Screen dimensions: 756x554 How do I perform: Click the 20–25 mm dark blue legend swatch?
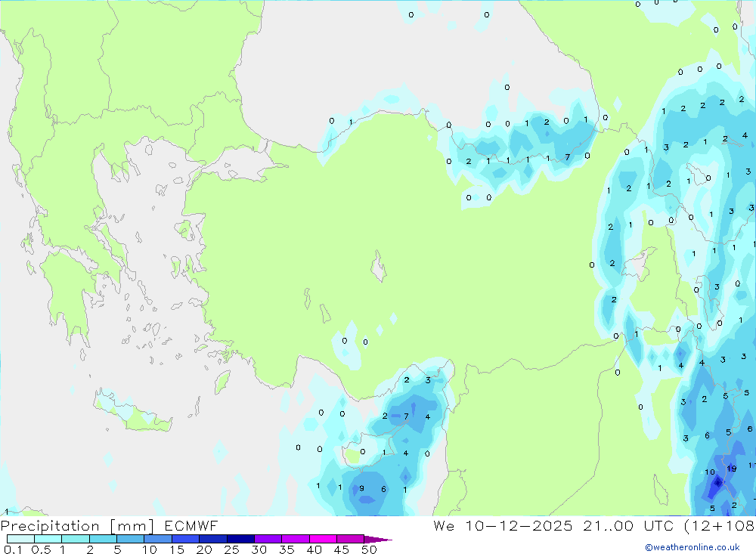click(212, 539)
